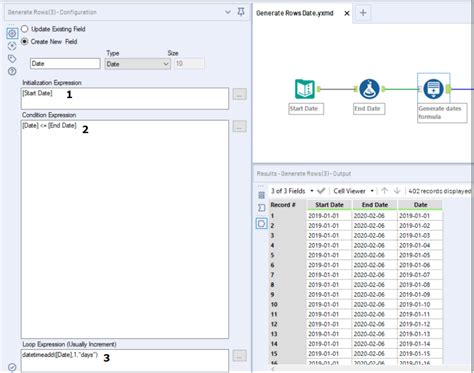The width and height of the screenshot is (474, 373).
Task: Click the new field name input box
Action: click(x=65, y=64)
